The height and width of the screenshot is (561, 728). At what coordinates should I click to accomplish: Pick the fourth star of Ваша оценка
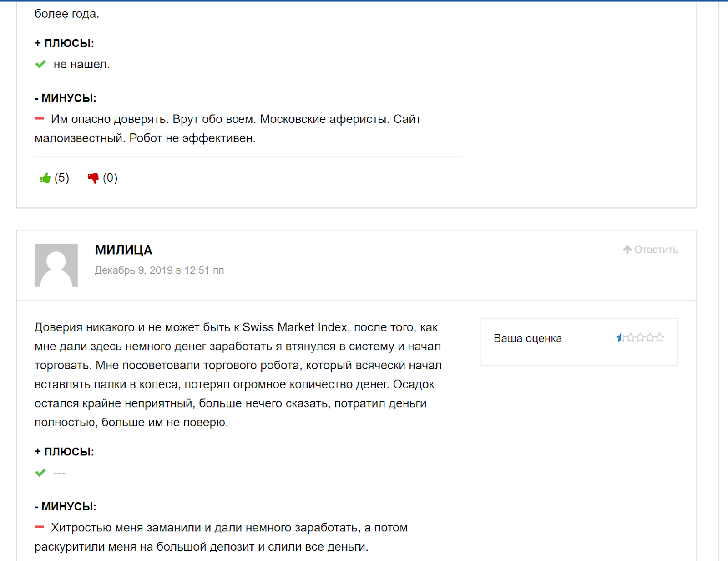[x=650, y=337]
